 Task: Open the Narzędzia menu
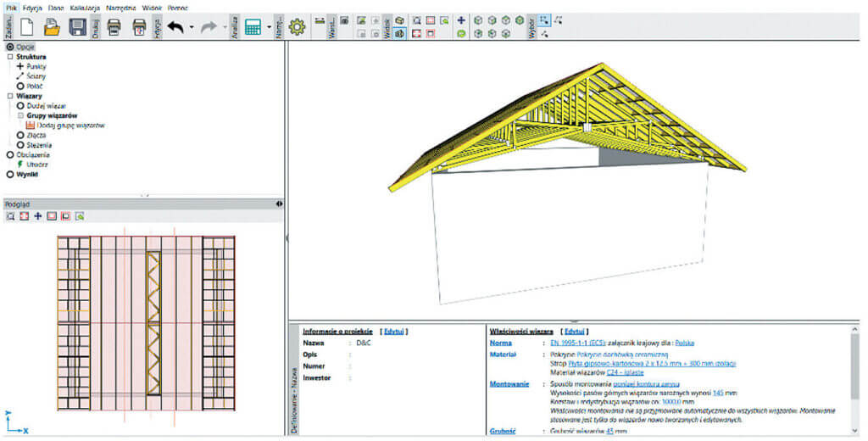click(x=120, y=8)
